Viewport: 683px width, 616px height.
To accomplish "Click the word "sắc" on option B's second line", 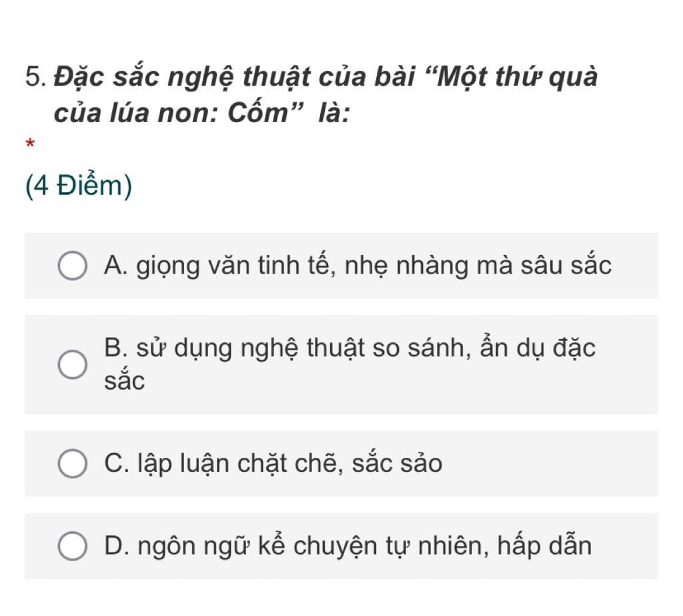I will click(x=125, y=382).
